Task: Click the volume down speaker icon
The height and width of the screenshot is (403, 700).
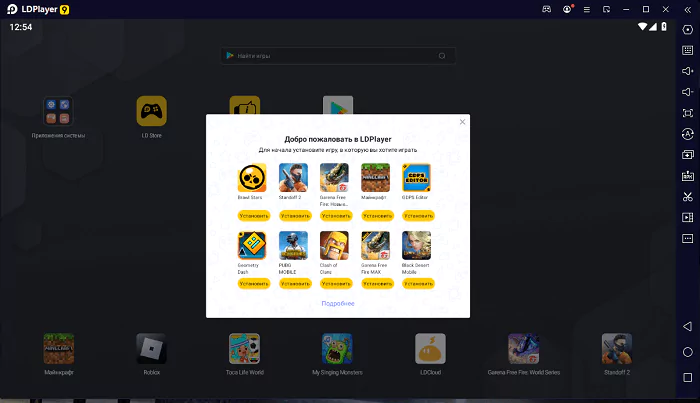Action: click(x=688, y=92)
